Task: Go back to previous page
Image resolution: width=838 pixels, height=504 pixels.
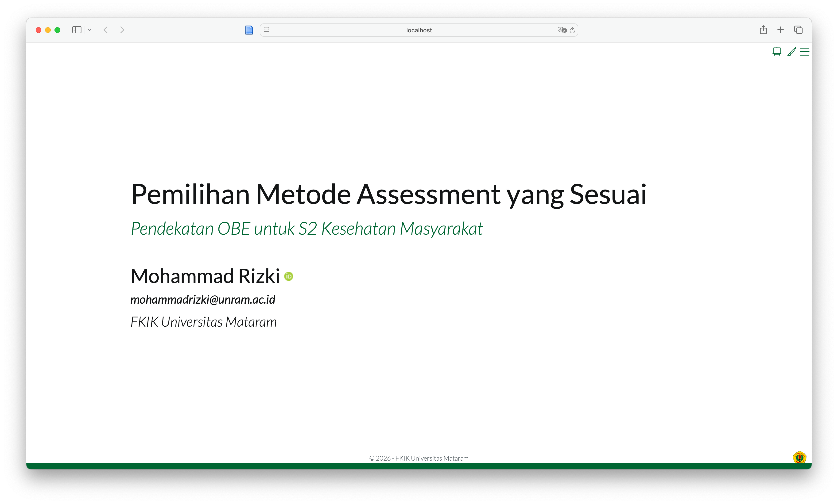Action: coord(106,30)
